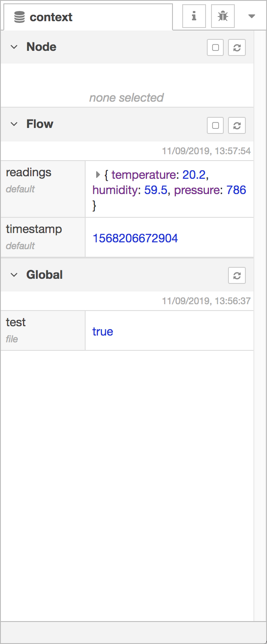This screenshot has height=644, width=267.
Task: Open the sidebar tabs dropdown arrow
Action: pos(252,16)
